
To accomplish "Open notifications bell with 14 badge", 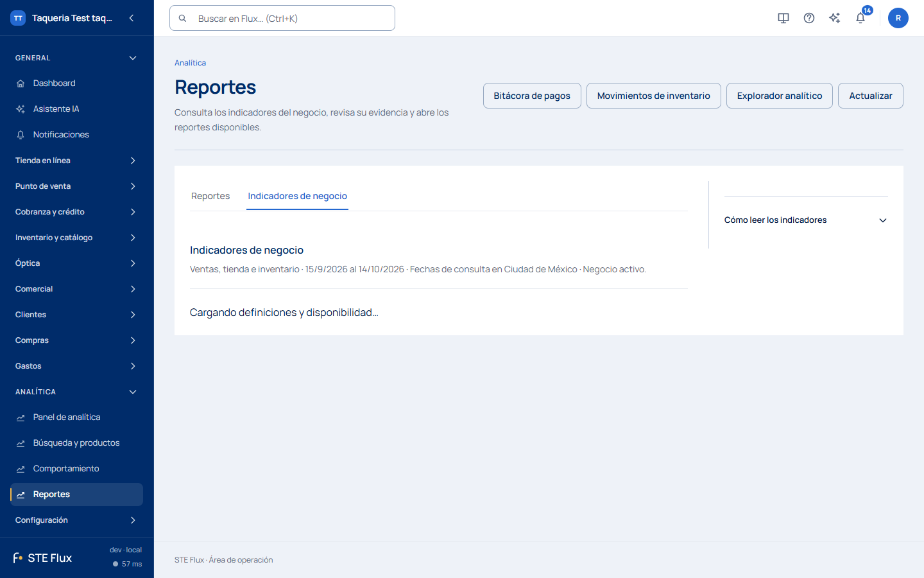I will (861, 17).
